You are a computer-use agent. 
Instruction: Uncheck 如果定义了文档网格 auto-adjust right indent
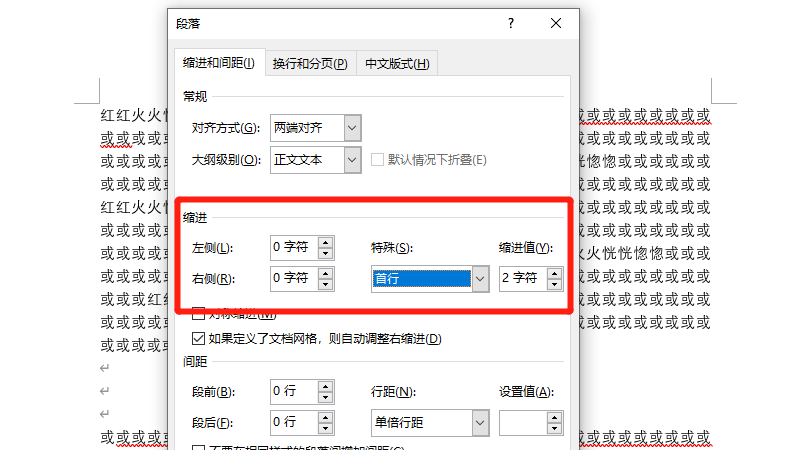point(198,338)
